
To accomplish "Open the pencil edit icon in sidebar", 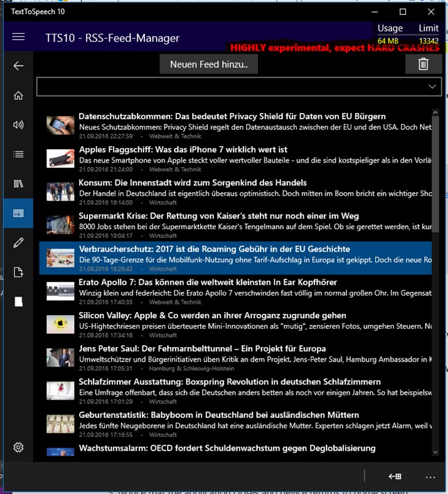I will pos(18,242).
